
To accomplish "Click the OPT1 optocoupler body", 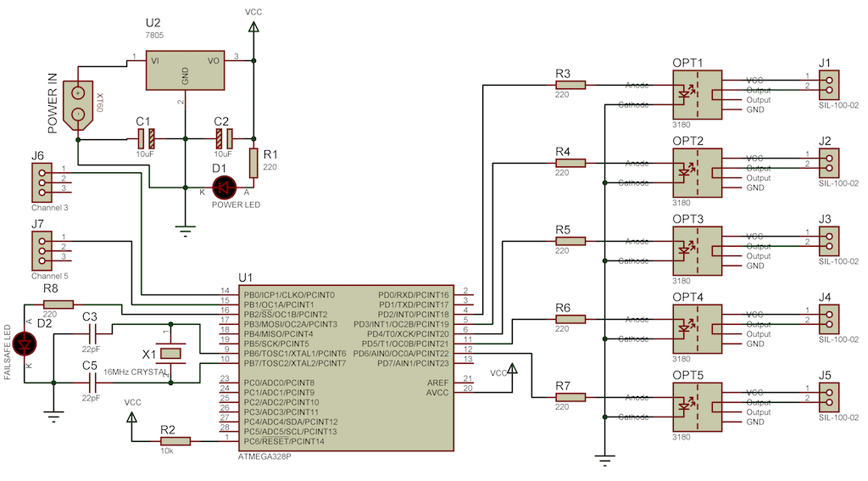I will point(698,95).
